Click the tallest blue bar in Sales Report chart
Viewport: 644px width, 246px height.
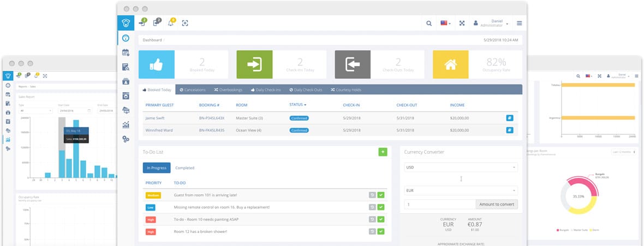[76, 149]
